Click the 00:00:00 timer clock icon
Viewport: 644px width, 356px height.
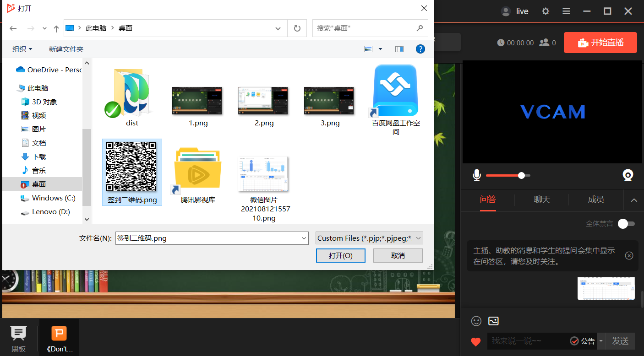click(x=501, y=43)
